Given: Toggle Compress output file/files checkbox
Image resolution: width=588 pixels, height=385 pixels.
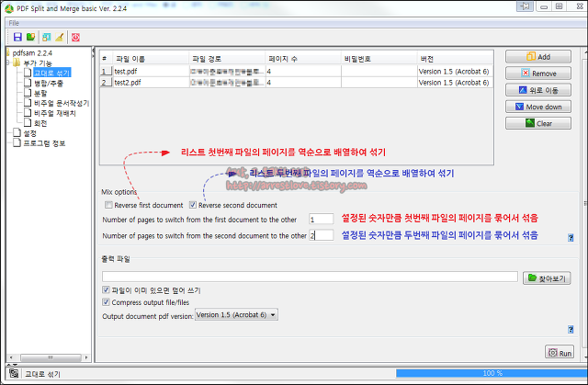Looking at the screenshot, I should coord(106,301).
